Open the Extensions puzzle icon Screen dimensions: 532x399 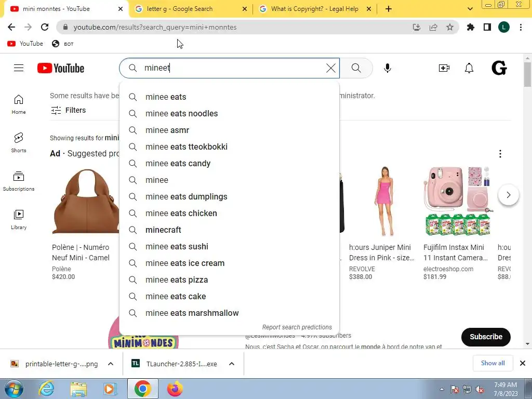point(471,27)
